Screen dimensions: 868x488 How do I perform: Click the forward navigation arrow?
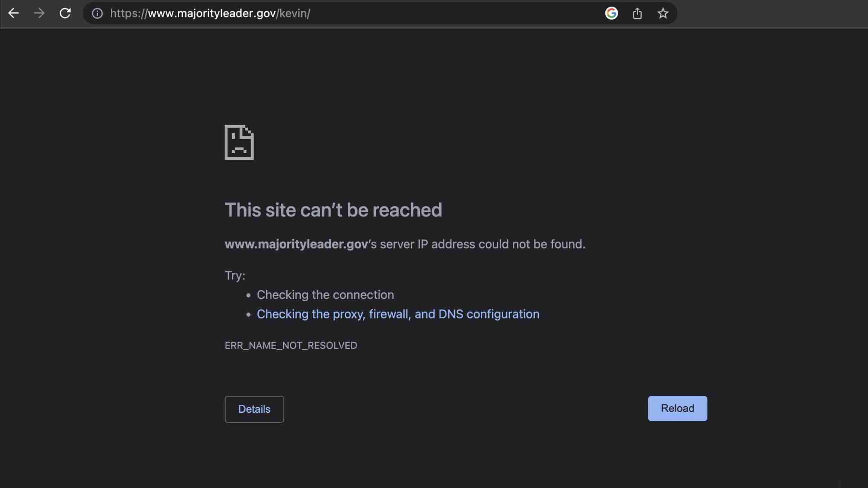(39, 13)
